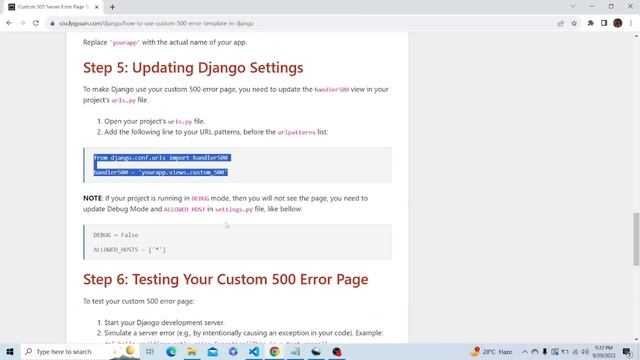
Task: Switch to Visual Studio Code on the taskbar
Action: click(x=254, y=351)
